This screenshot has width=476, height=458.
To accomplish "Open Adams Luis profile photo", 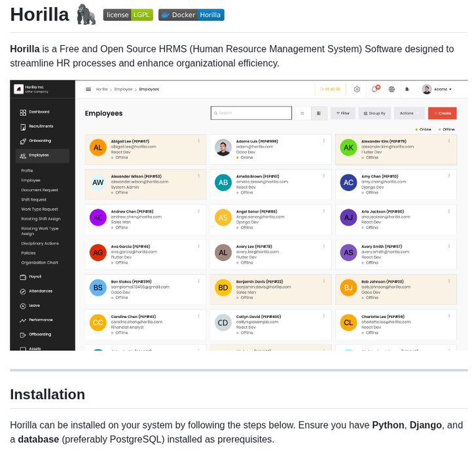I will 223,148.
